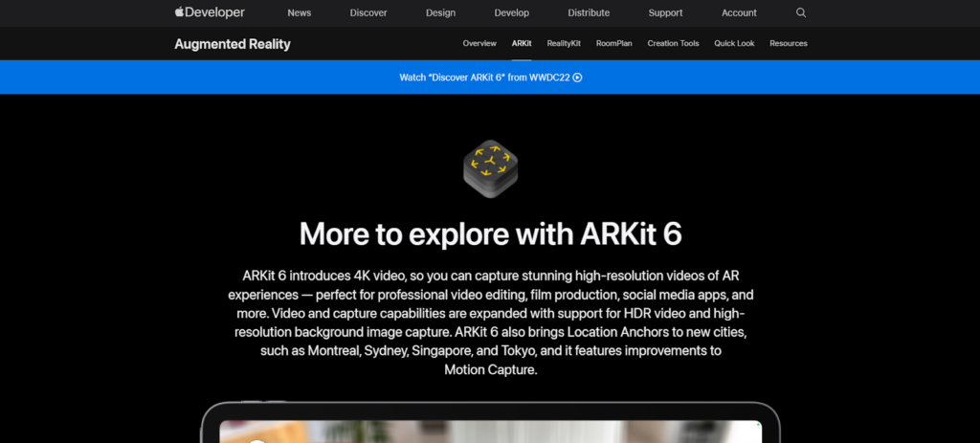
Task: Open the Quick Look tab
Action: (734, 44)
